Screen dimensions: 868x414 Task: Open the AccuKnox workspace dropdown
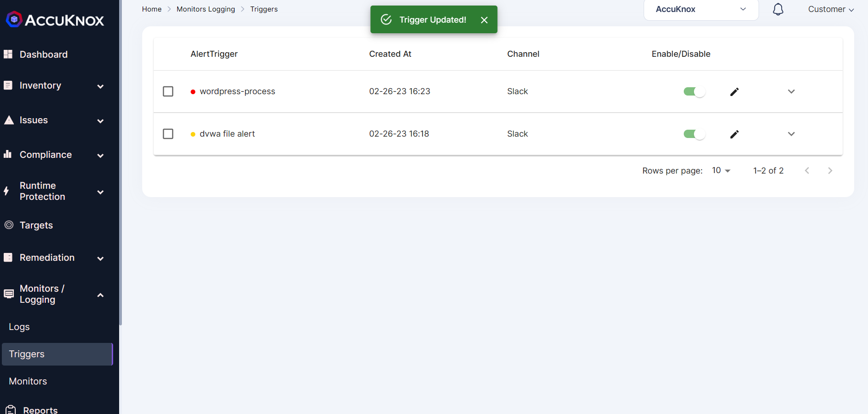point(701,9)
